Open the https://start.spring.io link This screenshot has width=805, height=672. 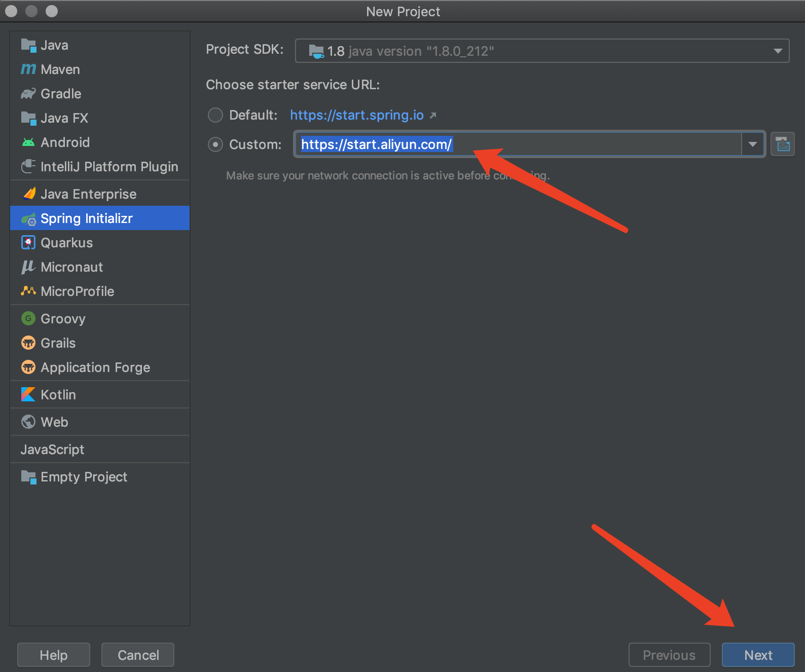(x=357, y=115)
